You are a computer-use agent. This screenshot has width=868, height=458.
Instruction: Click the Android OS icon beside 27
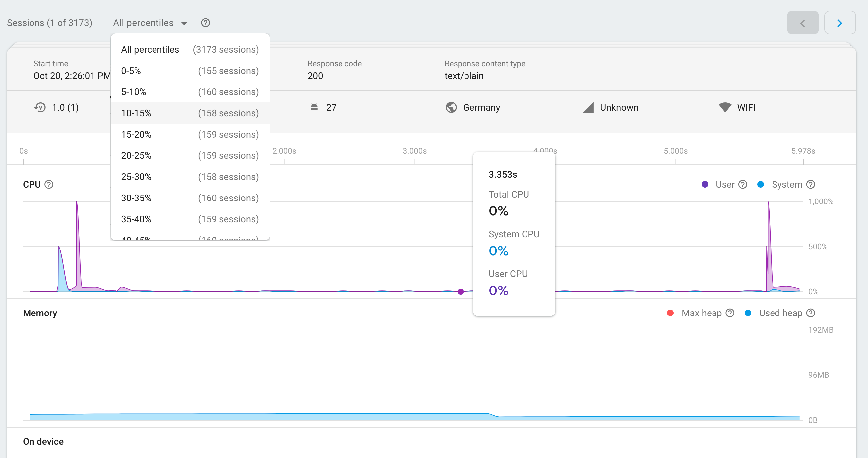click(x=314, y=107)
